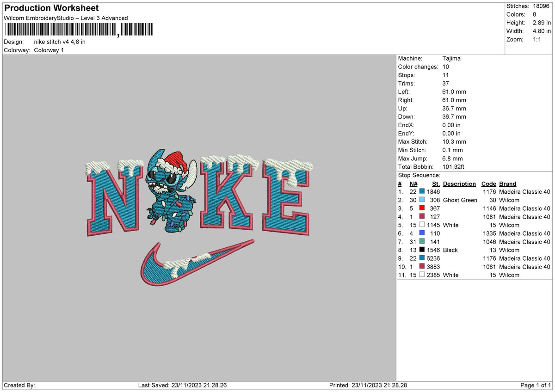Click the 'St.' column header
Image resolution: width=555 pixels, height=392 pixels.
pos(436,184)
